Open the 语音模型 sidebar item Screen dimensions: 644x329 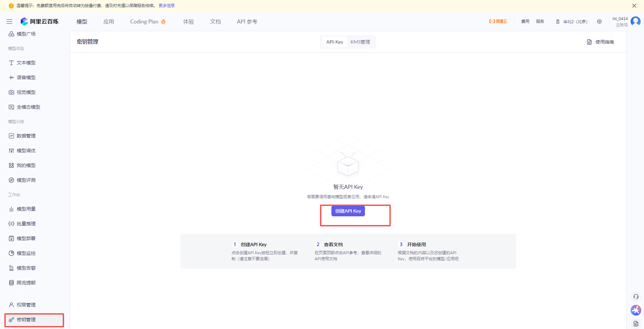22,77
